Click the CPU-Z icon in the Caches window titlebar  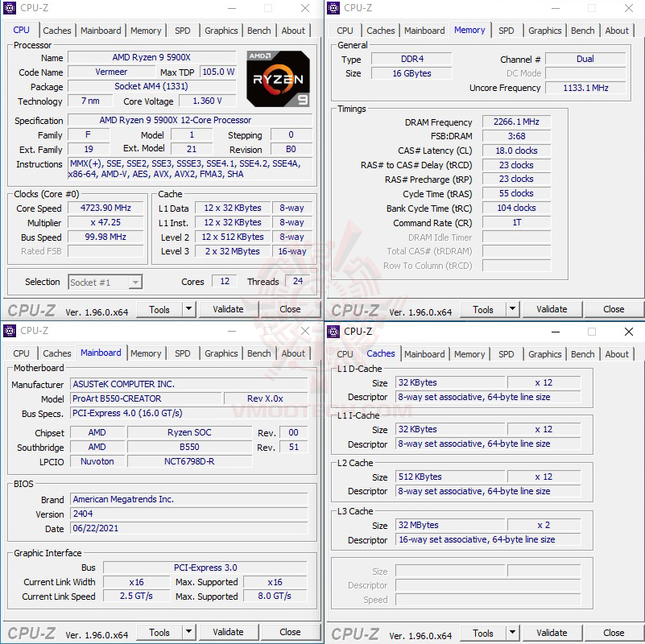(333, 332)
